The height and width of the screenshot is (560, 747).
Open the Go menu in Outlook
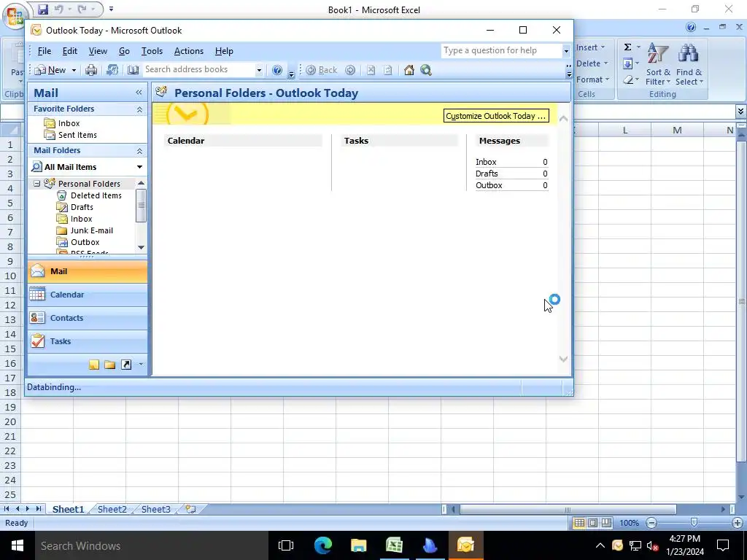coord(124,51)
